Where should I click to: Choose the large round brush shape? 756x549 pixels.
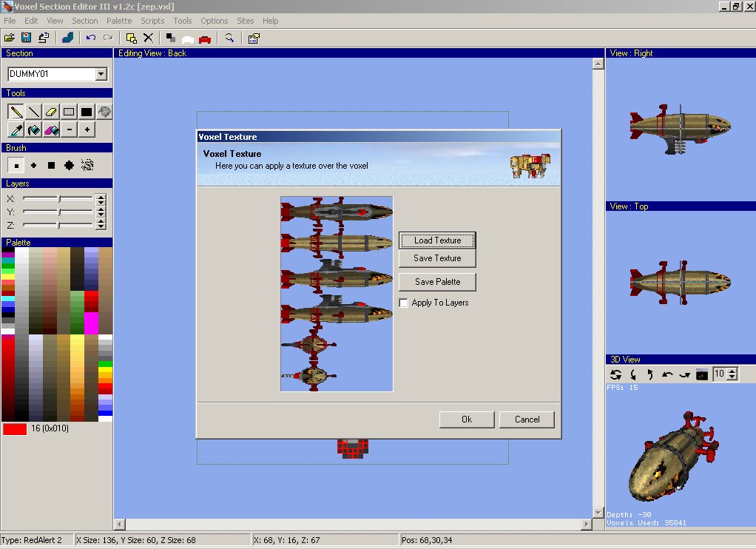(x=69, y=166)
